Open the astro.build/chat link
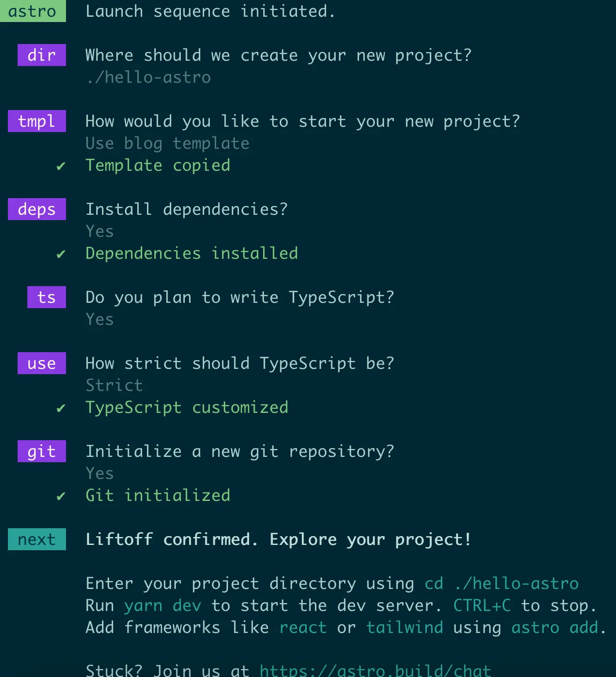The image size is (616, 677). (375, 670)
